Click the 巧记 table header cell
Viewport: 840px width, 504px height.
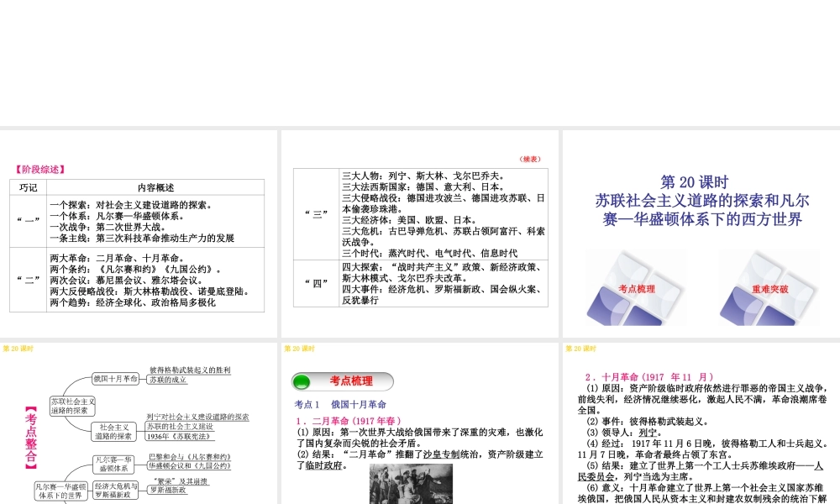coord(28,187)
